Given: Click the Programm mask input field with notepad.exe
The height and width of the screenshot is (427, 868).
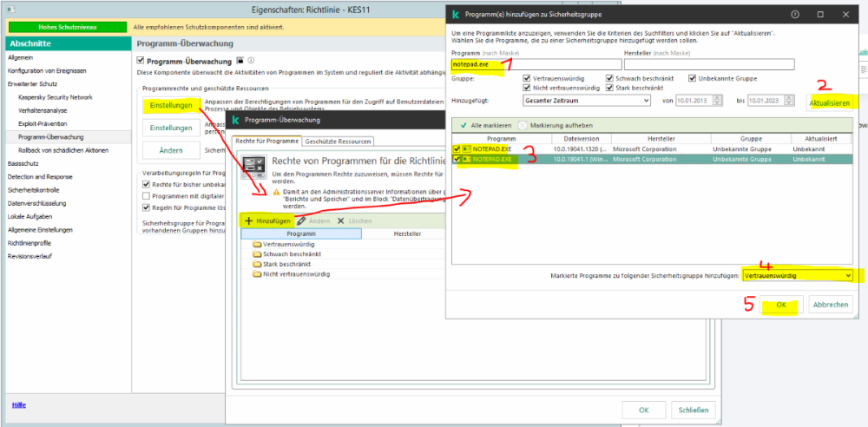Looking at the screenshot, I should 536,64.
